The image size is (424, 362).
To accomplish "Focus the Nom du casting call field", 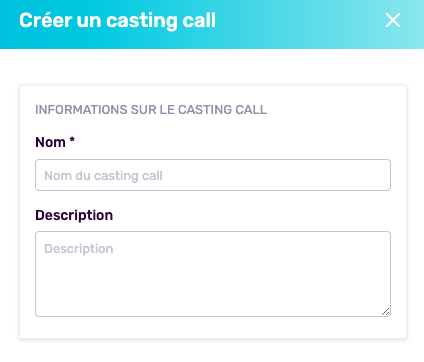I will pos(213,175).
